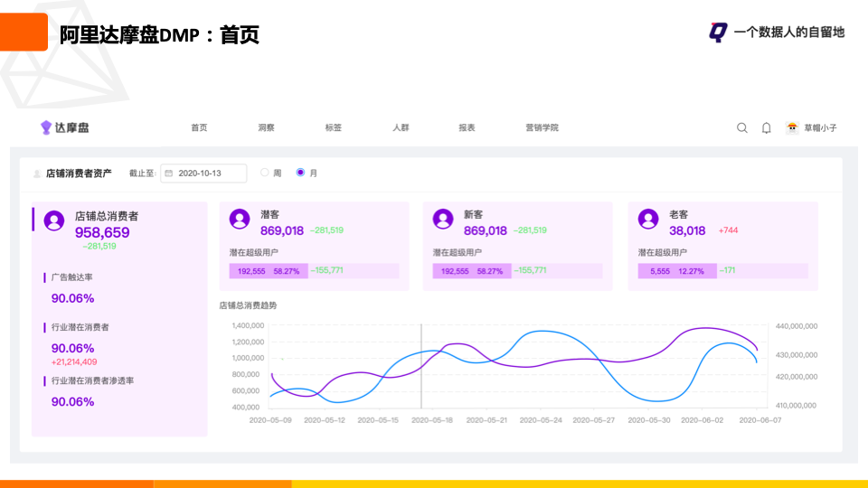Click the 2020-05-09 axis label
This screenshot has width=868, height=488.
(270, 420)
